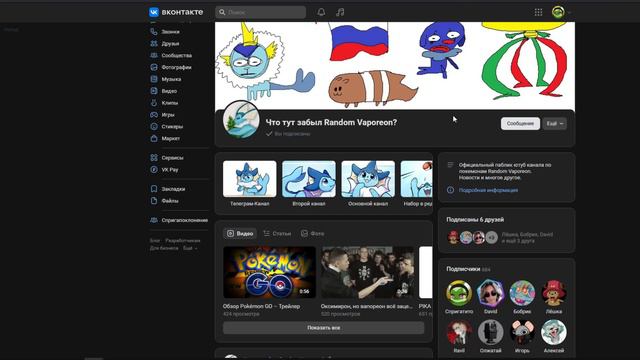Open subscriber Алексей's avatar
The width and height of the screenshot is (640, 360).
coord(554,332)
